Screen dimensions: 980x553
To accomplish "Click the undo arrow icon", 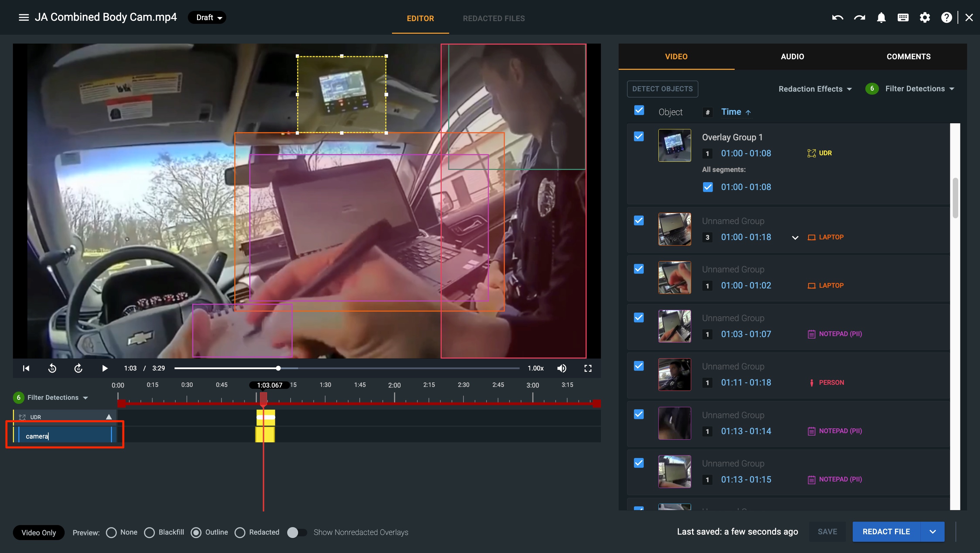I will point(837,17).
